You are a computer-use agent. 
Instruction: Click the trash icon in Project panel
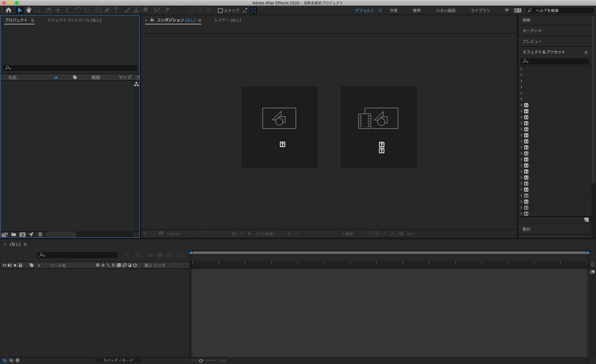tap(40, 234)
